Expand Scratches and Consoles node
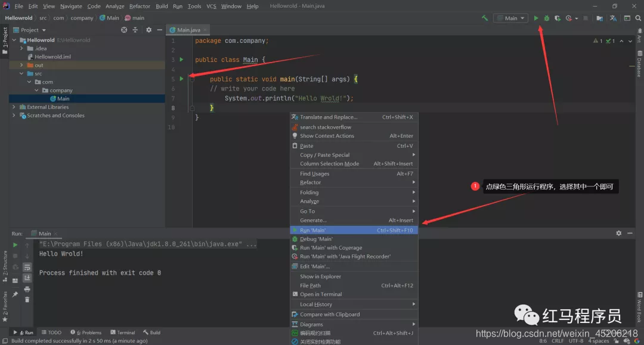This screenshot has height=345, width=644. [x=14, y=115]
